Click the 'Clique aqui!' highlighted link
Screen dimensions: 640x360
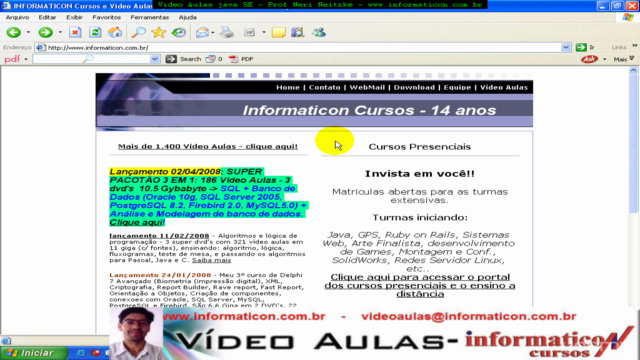pyautogui.click(x=137, y=222)
